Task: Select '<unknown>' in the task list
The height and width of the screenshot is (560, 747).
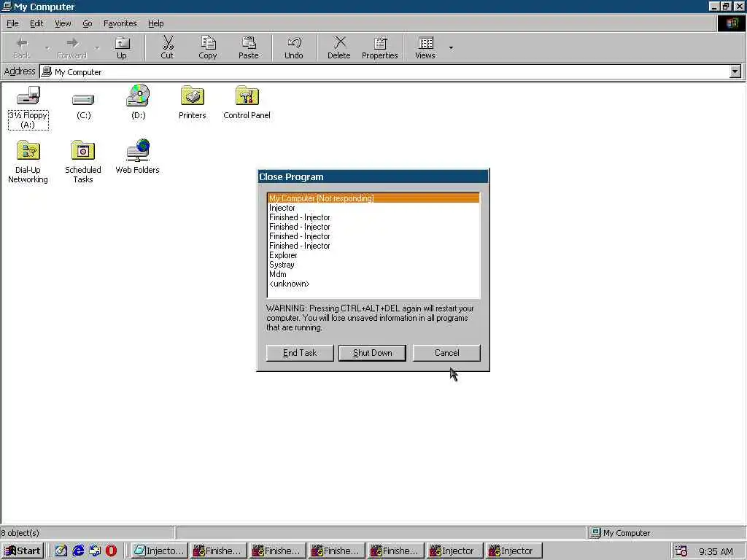Action: pyautogui.click(x=373, y=284)
